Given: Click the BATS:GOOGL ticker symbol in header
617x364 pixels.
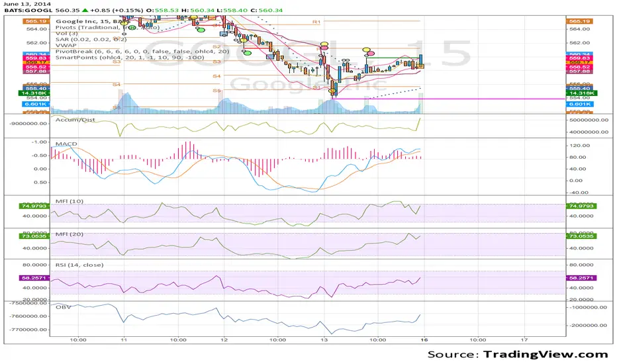Looking at the screenshot, I should pos(28,10).
